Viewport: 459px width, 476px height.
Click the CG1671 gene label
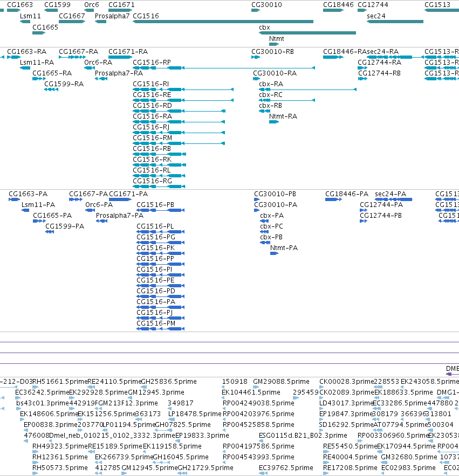coord(121,5)
